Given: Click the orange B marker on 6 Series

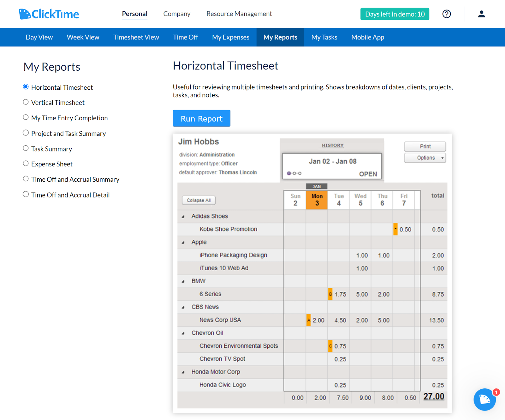Looking at the screenshot, I should 330,294.
